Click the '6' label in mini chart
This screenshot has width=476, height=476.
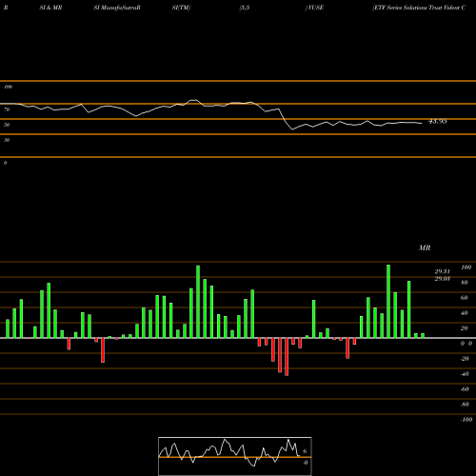click(x=305, y=451)
